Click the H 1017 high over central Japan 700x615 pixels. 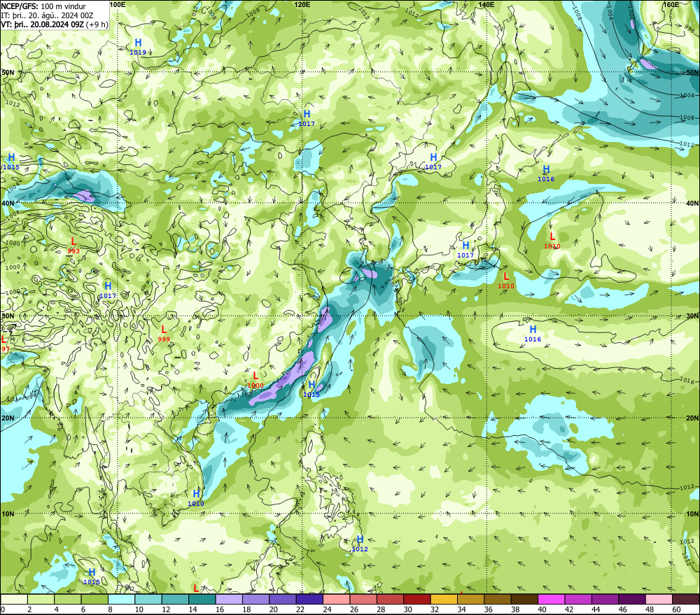pos(465,250)
